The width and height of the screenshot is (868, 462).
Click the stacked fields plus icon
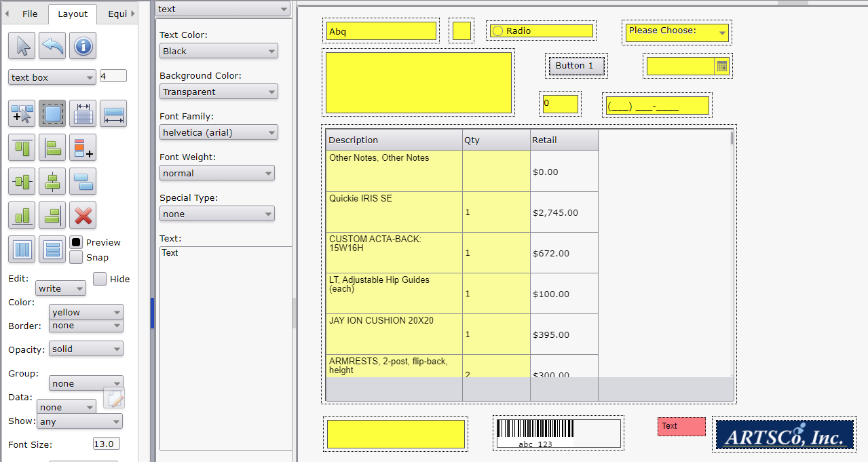(83, 147)
